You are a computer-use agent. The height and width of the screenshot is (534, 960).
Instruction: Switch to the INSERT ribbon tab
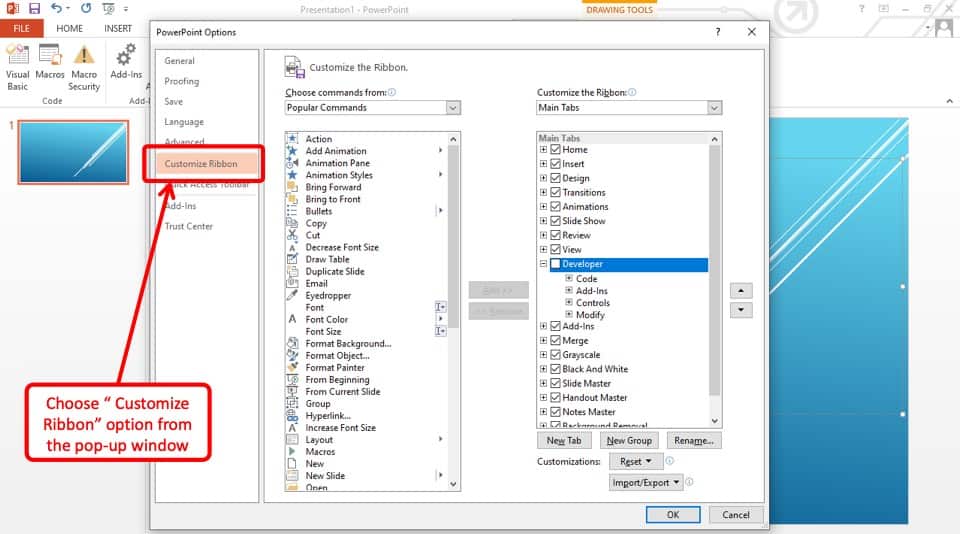[x=118, y=28]
